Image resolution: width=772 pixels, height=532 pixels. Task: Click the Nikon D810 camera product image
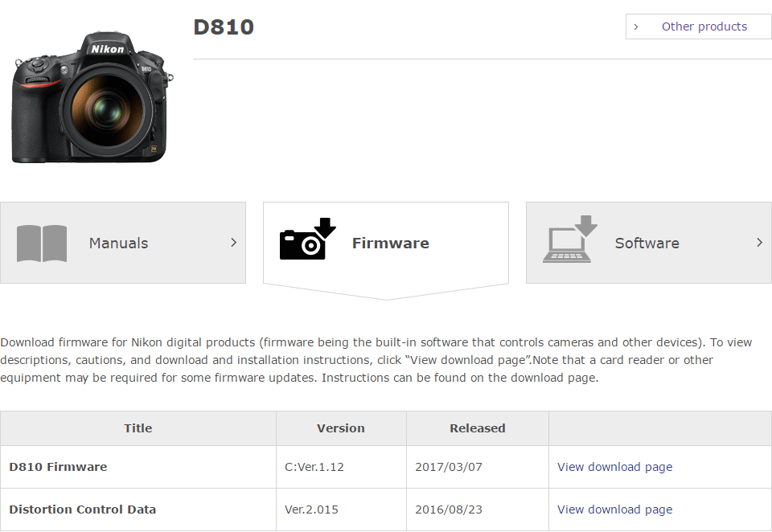coord(92,97)
